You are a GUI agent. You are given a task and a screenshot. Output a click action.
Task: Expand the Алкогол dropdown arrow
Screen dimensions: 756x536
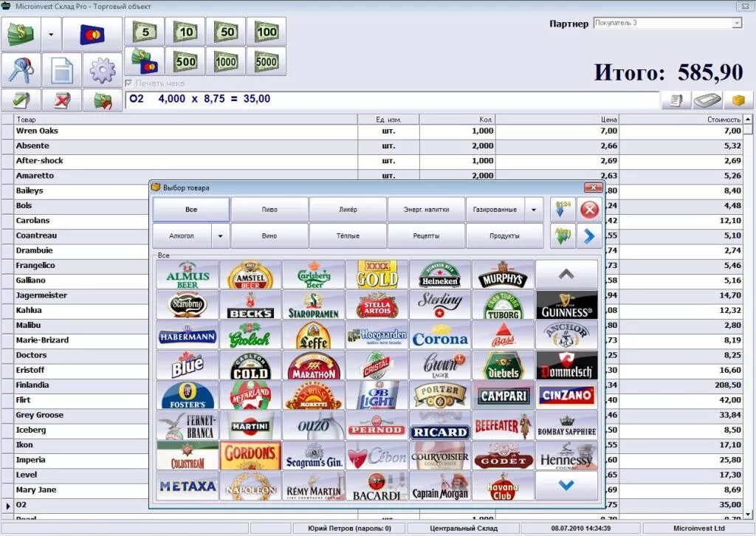click(x=220, y=236)
